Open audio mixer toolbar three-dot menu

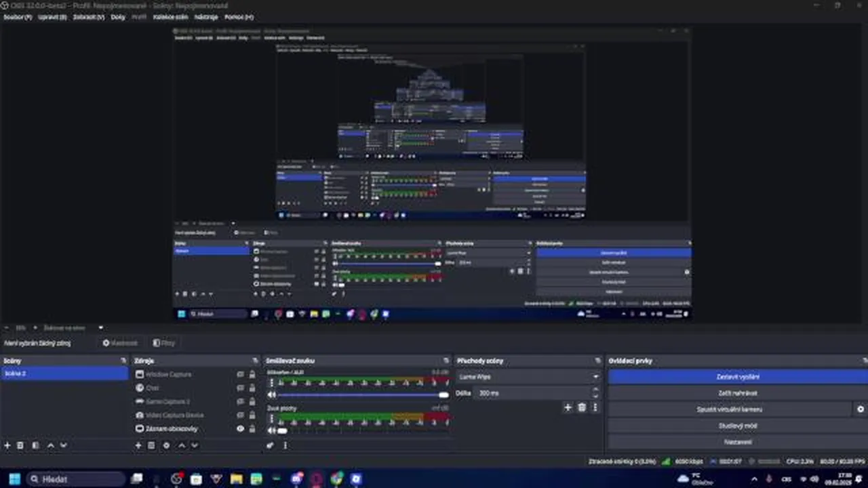[285, 445]
